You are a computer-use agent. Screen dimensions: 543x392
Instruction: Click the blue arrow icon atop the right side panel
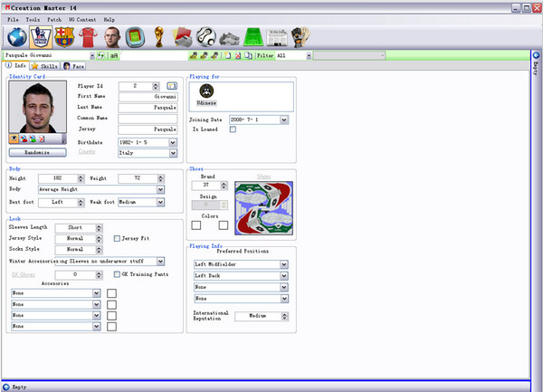[x=536, y=55]
